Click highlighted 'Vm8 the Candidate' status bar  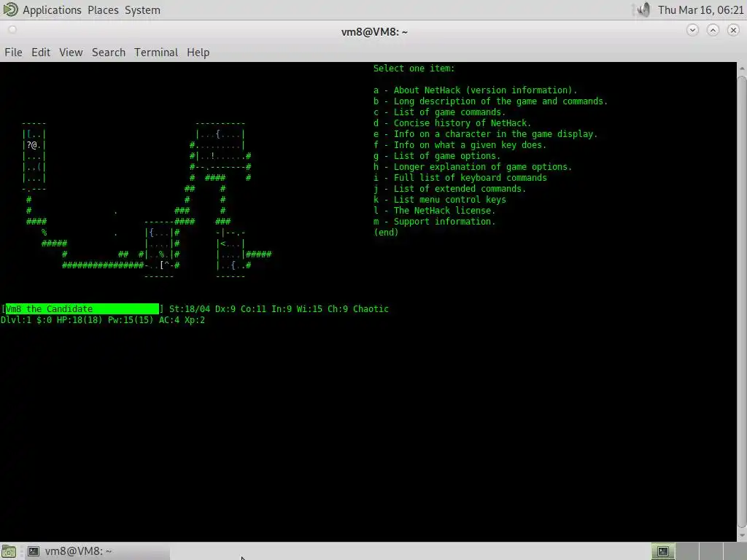click(x=82, y=309)
